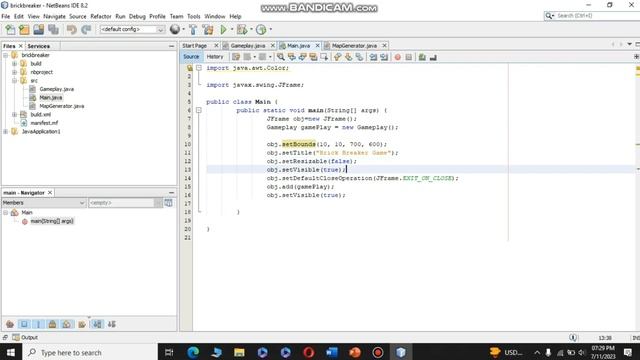Run the project with green play icon
640x360 pixels.
pyautogui.click(x=223, y=29)
